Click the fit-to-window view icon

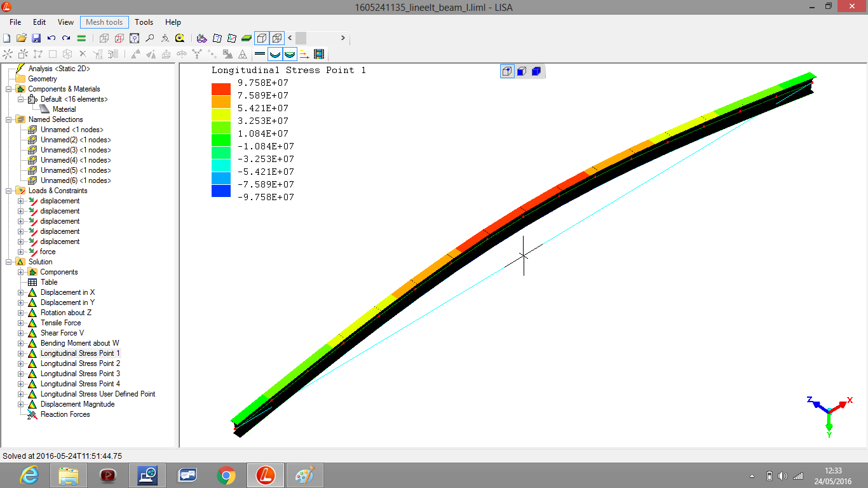[134, 38]
